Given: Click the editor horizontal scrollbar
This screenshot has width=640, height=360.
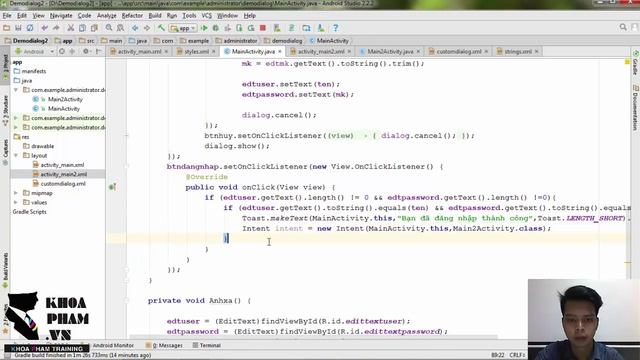Looking at the screenshot, I should point(313,337).
